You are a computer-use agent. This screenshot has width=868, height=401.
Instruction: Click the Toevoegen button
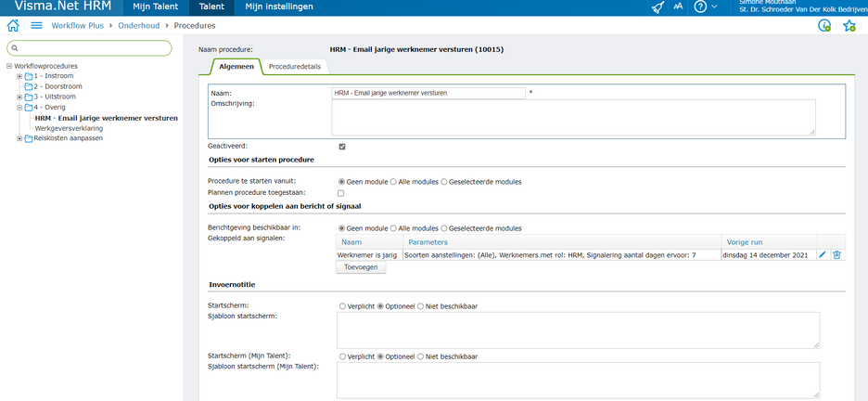click(x=362, y=267)
